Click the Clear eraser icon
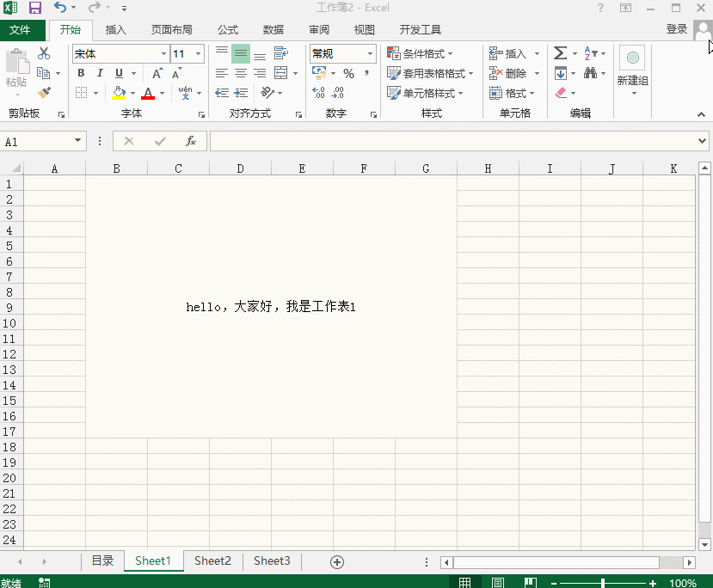 561,93
